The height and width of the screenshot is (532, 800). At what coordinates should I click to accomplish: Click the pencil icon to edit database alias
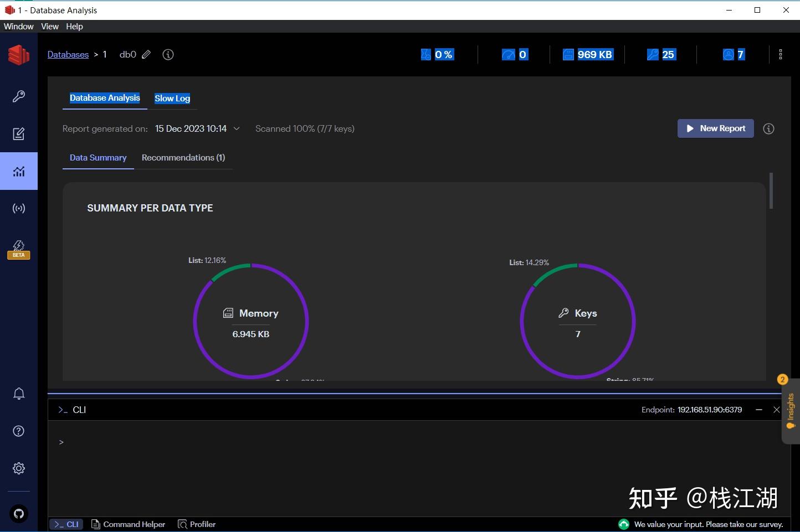click(146, 54)
